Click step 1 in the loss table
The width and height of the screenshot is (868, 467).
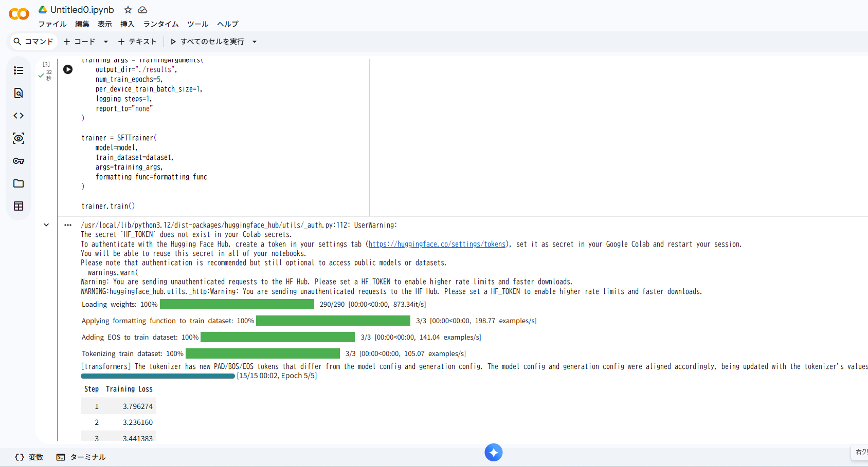tap(97, 406)
